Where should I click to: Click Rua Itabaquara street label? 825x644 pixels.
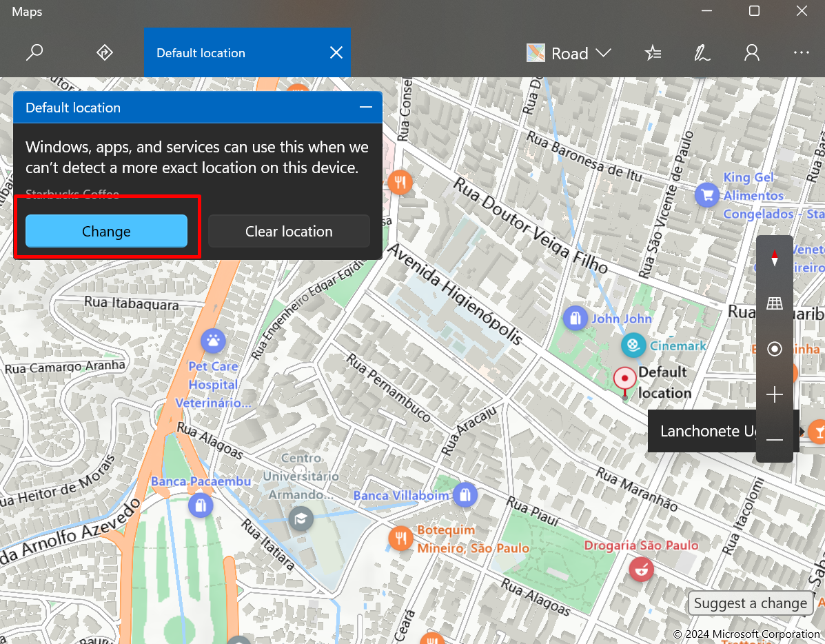point(132,303)
